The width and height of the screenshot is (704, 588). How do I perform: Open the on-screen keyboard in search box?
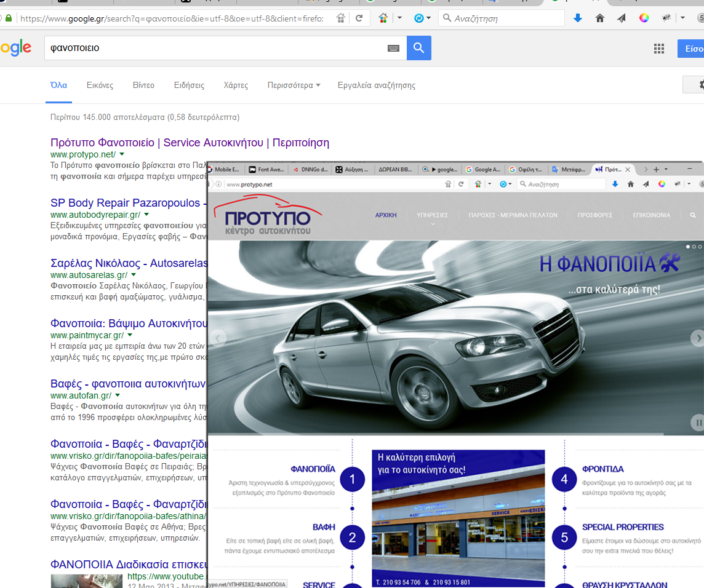393,49
